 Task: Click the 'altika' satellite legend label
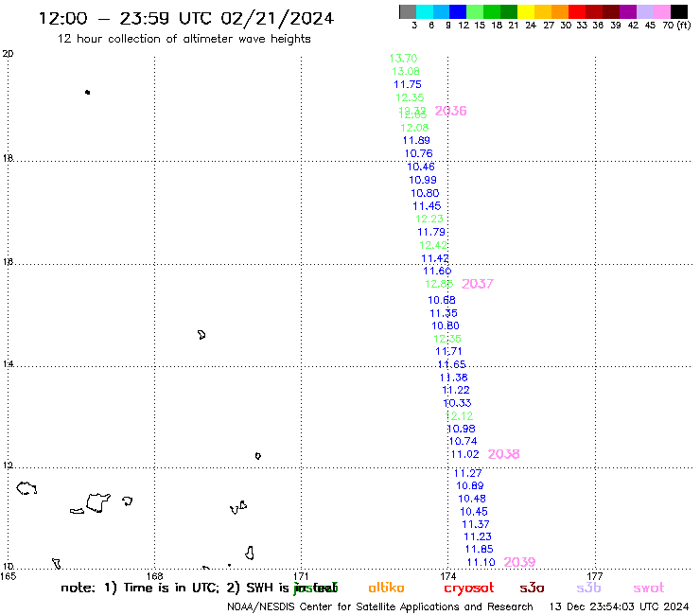click(x=386, y=588)
